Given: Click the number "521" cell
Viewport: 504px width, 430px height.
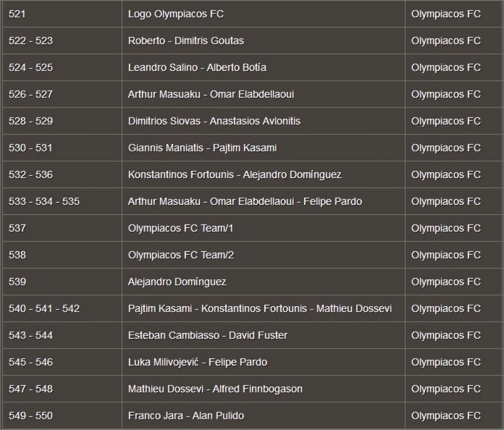Looking at the screenshot, I should pos(17,14).
